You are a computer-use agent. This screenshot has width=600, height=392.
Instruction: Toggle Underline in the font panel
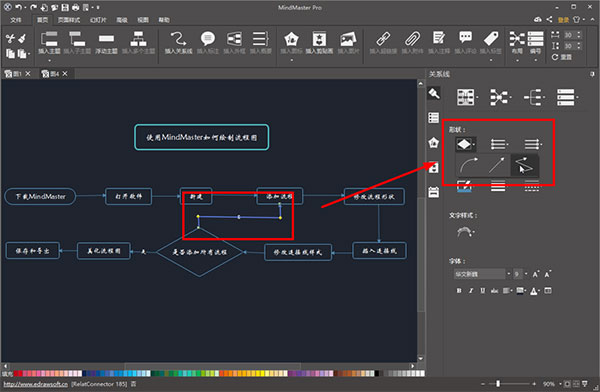pyautogui.click(x=483, y=291)
